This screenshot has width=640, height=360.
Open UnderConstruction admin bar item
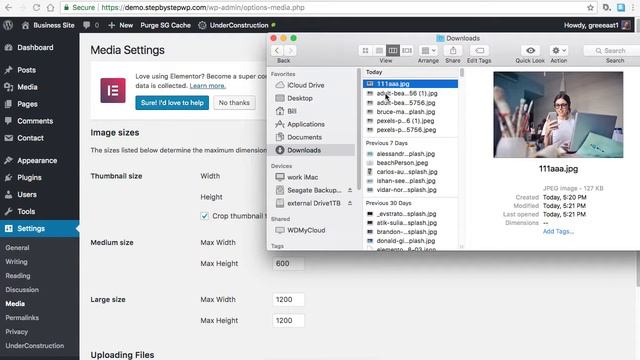237,25
